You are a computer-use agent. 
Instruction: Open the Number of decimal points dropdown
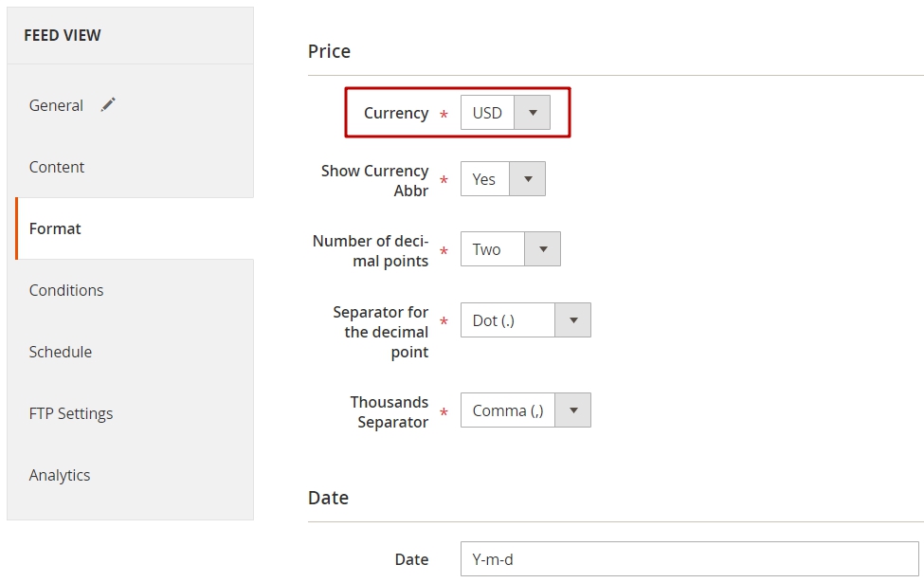(x=510, y=248)
